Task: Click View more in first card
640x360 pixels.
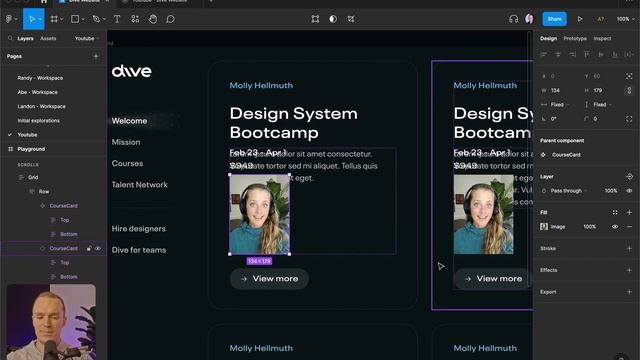Action: [269, 279]
